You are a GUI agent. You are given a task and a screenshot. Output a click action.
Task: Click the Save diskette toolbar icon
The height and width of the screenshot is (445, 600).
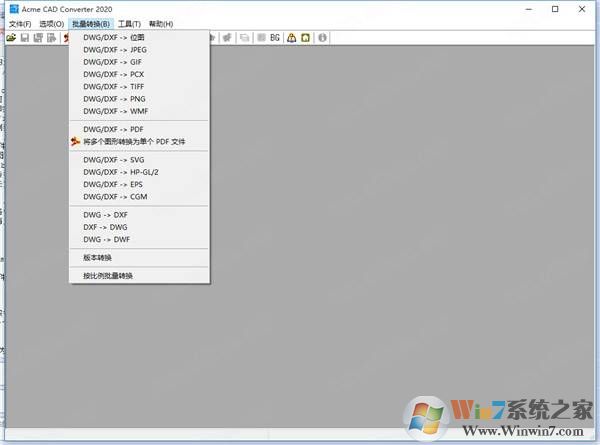click(x=25, y=37)
